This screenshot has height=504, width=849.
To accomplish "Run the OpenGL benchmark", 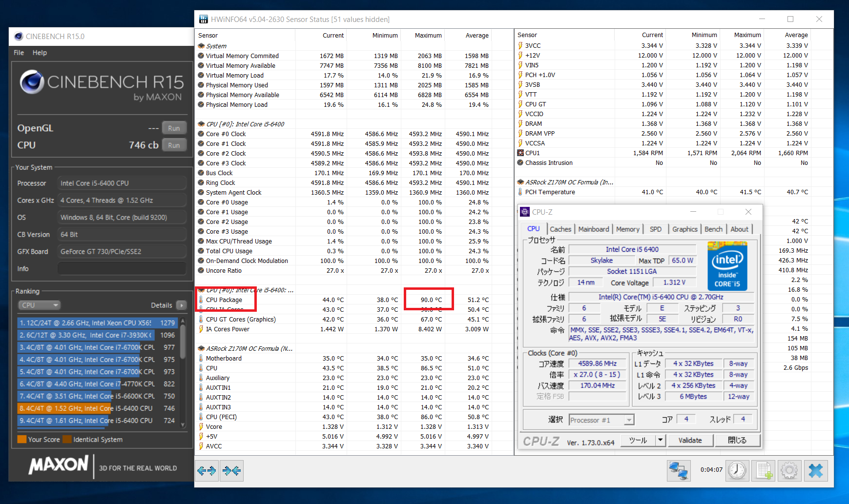I will 174,128.
